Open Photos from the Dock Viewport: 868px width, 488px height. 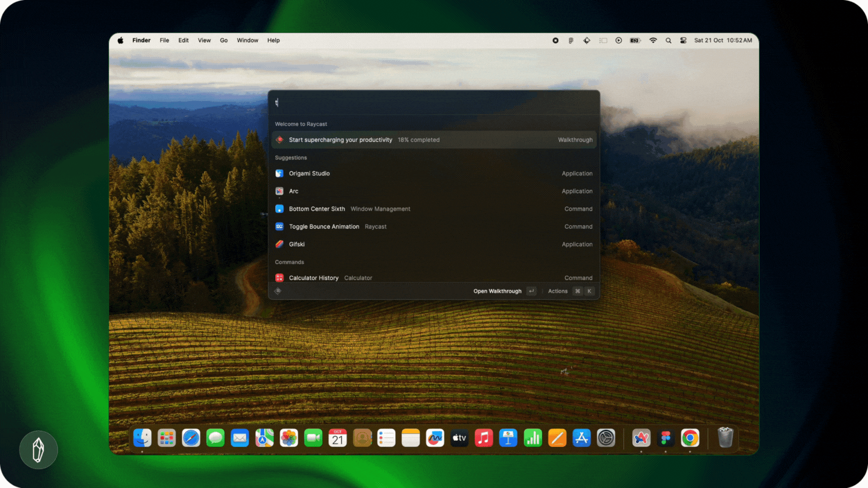pos(289,438)
